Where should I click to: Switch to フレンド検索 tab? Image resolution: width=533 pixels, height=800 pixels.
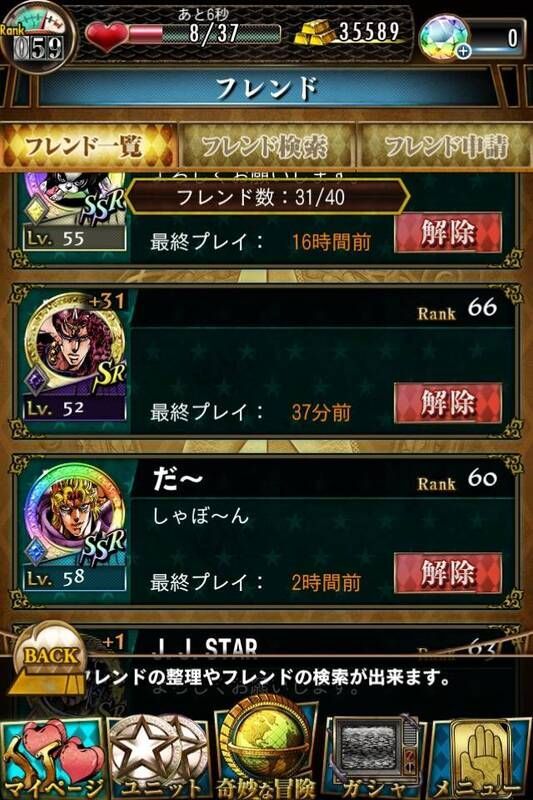[x=266, y=146]
